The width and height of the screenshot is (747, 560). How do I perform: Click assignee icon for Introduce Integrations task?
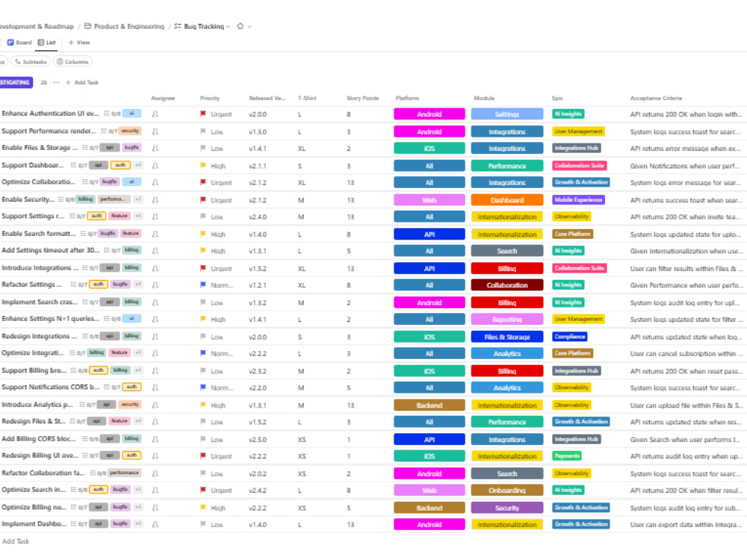tap(155, 269)
